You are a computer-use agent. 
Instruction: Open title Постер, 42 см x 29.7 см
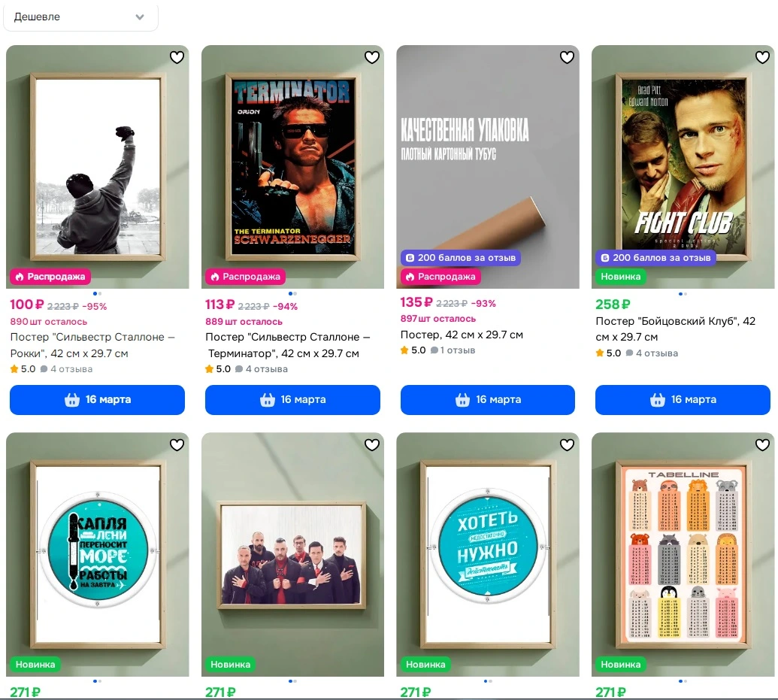tap(462, 335)
